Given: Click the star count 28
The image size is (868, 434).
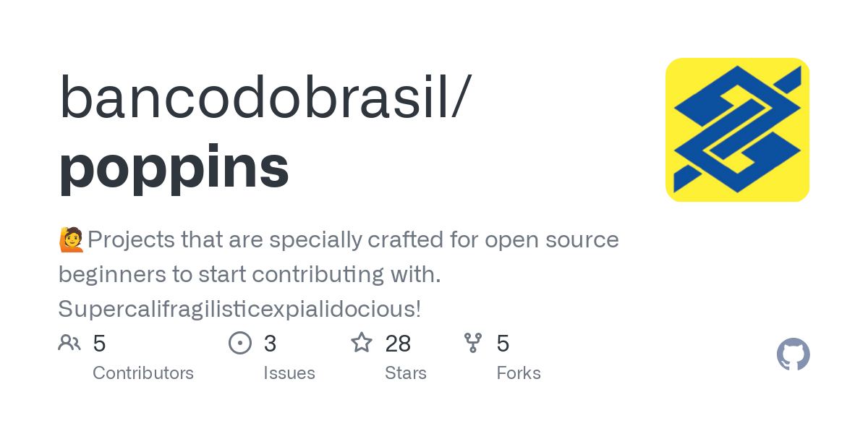Looking at the screenshot, I should [399, 344].
